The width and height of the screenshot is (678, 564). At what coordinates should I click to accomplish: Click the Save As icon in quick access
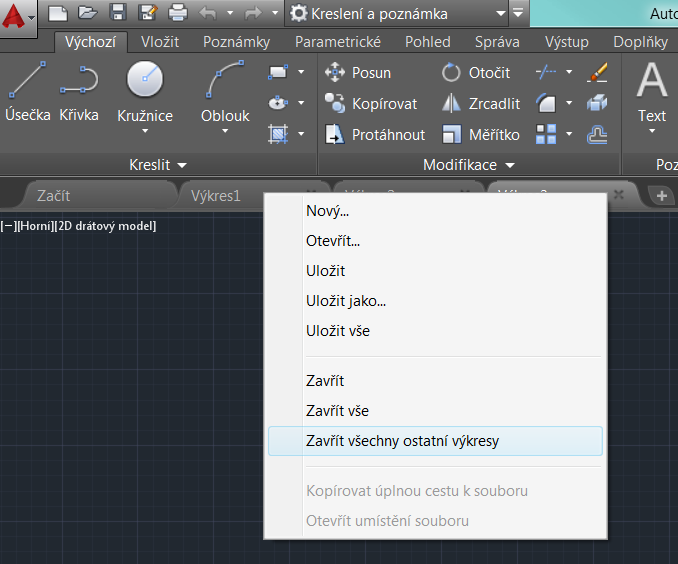pos(147,13)
